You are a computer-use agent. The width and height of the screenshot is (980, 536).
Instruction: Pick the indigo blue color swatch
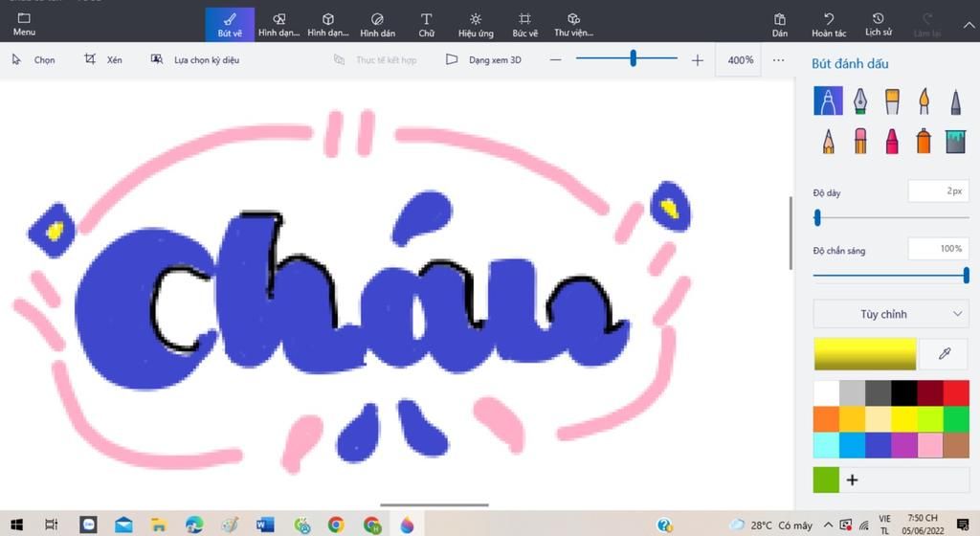[879, 445]
